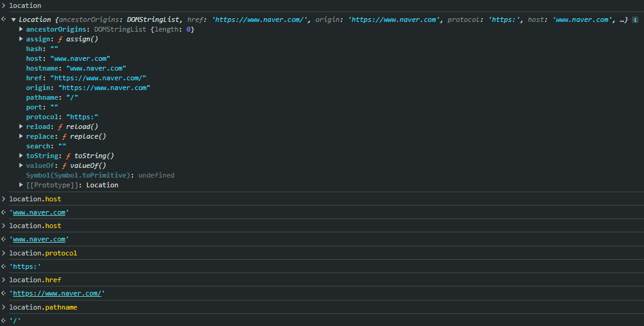644x326 pixels.
Task: Click the location.protocol command line
Action: (x=43, y=253)
